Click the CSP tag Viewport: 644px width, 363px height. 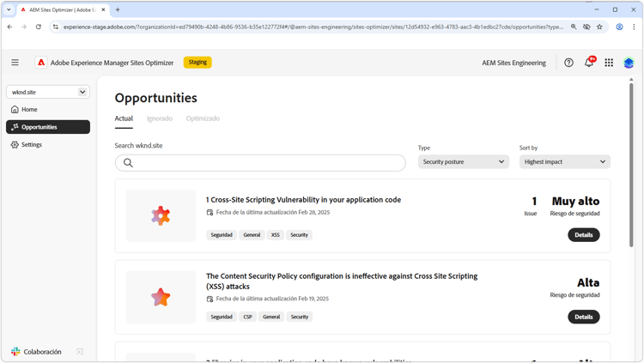pos(247,317)
